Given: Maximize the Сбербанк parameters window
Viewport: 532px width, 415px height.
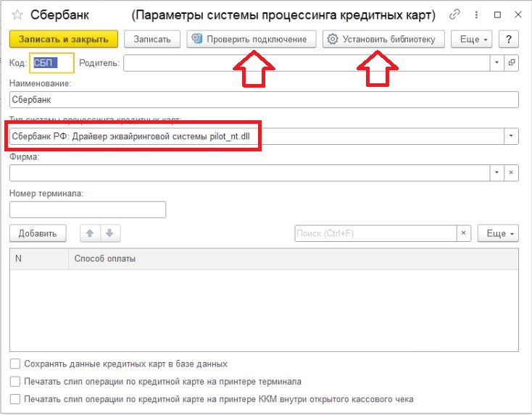Looking at the screenshot, I should 497,14.
